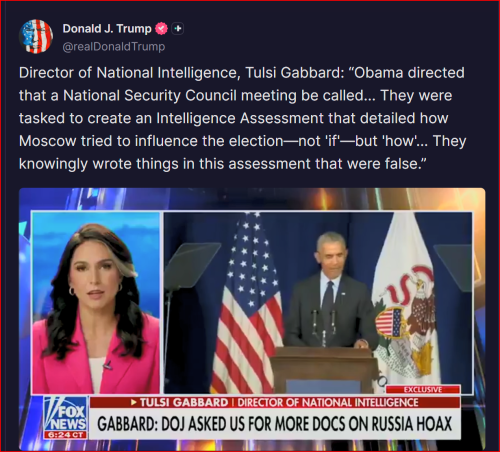Open Donald J. Trump's profile avatar
The image size is (500, 452).
(x=36, y=37)
